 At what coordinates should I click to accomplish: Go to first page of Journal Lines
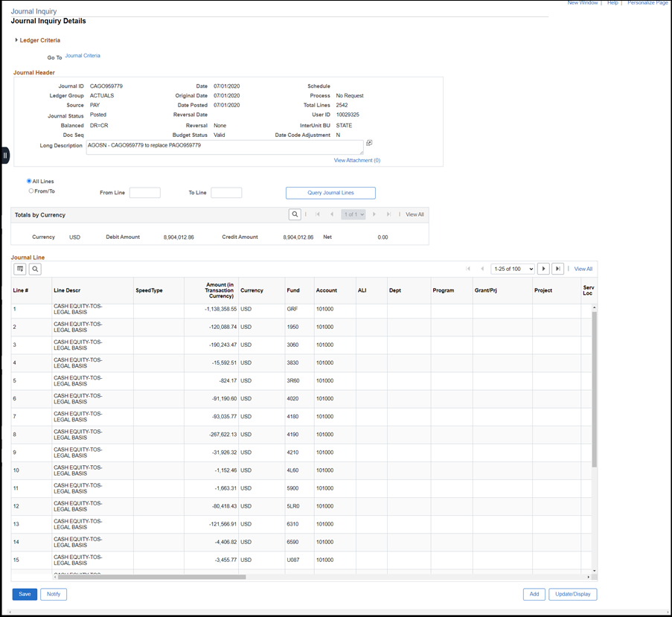[x=468, y=269]
